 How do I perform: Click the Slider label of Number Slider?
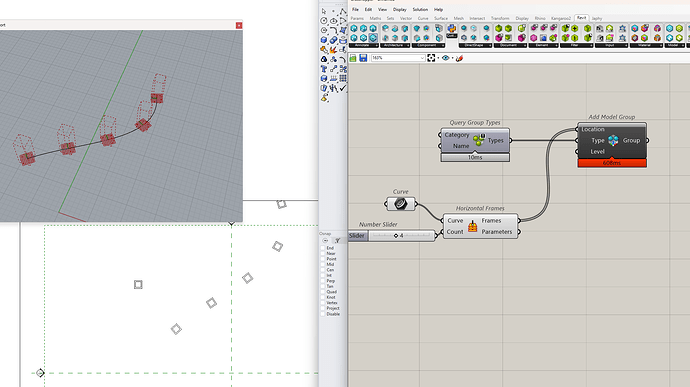pos(357,236)
